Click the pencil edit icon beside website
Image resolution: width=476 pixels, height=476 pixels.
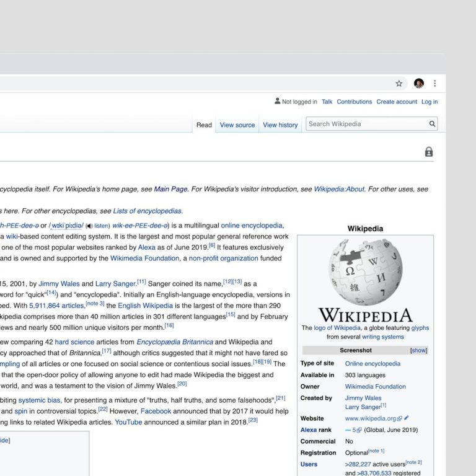(407, 418)
